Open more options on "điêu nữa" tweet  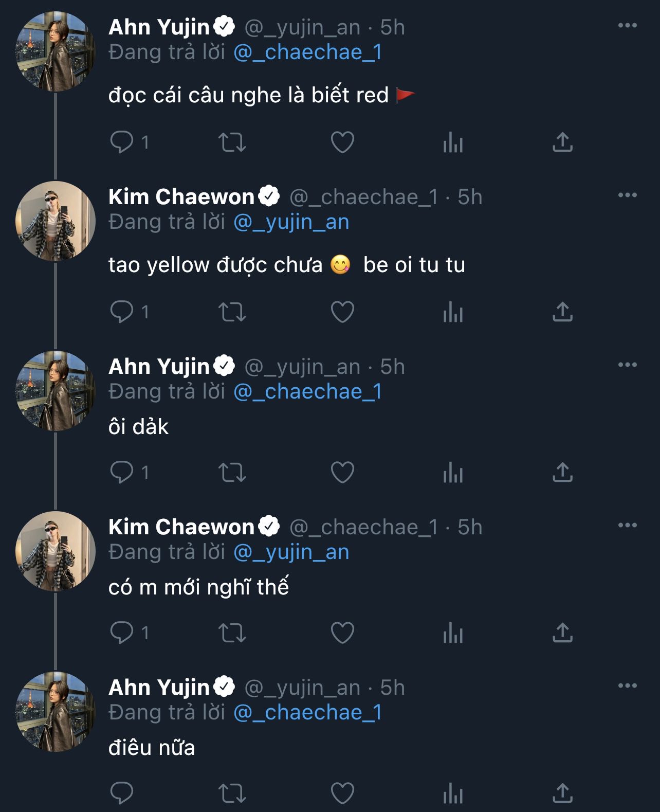[x=627, y=686]
